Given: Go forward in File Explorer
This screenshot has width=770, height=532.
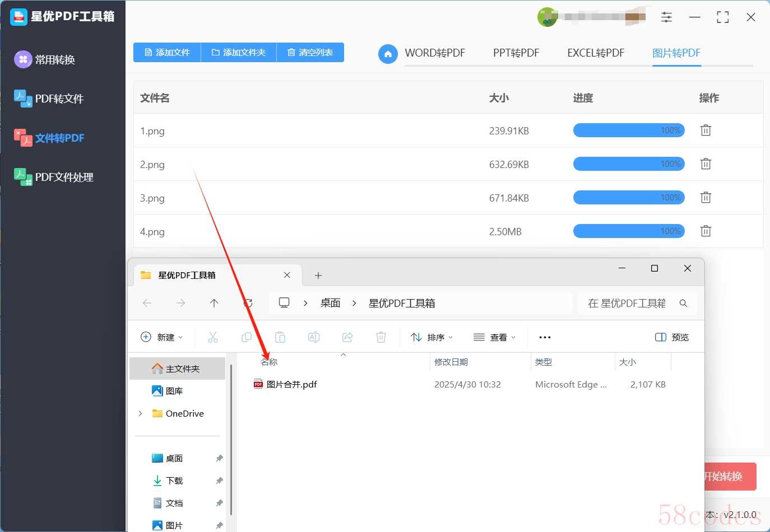Looking at the screenshot, I should (180, 303).
